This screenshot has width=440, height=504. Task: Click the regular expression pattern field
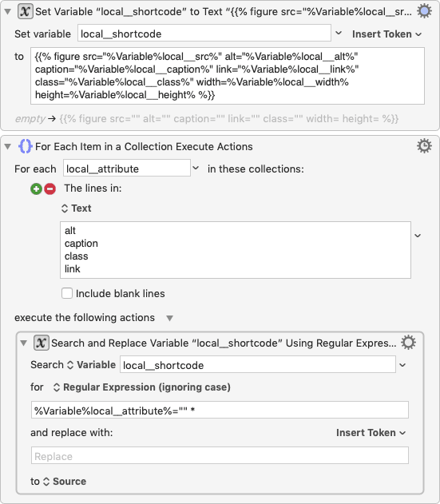click(220, 410)
